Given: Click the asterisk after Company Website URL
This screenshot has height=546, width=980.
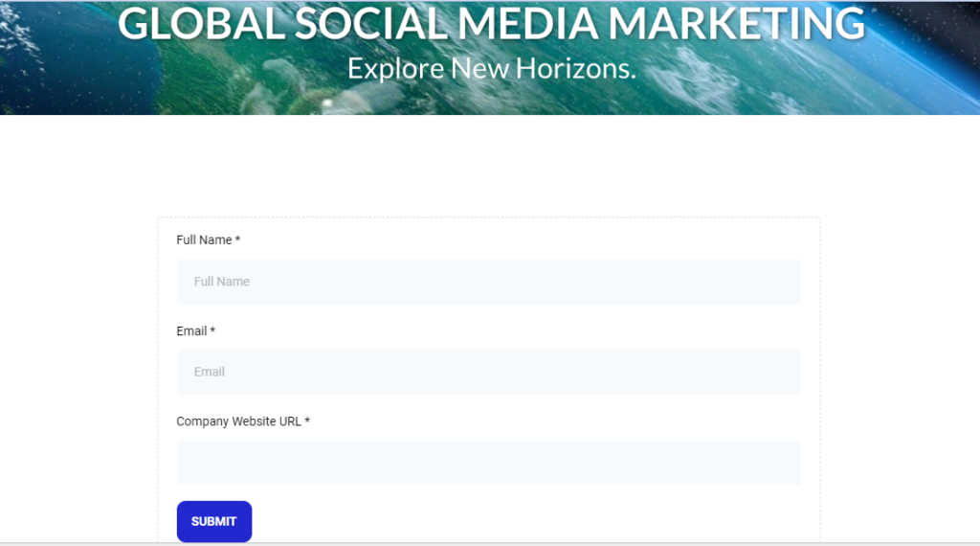Looking at the screenshot, I should pyautogui.click(x=307, y=421).
